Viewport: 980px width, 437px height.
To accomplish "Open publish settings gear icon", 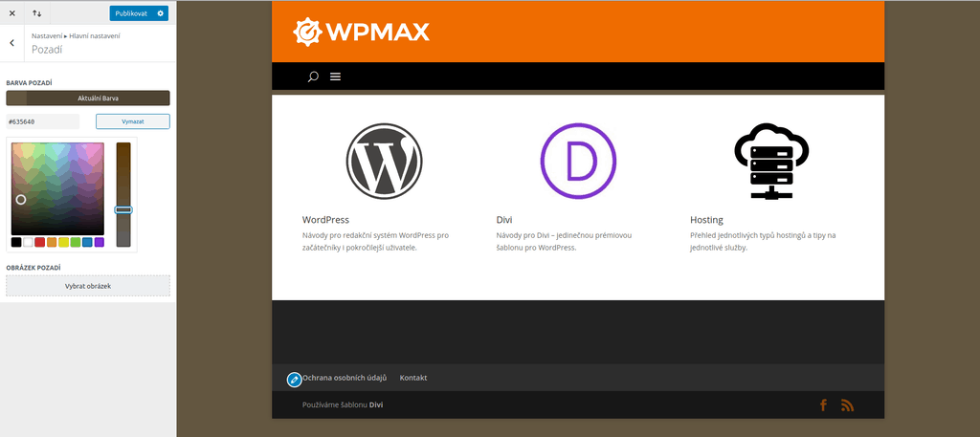I will tap(161, 13).
